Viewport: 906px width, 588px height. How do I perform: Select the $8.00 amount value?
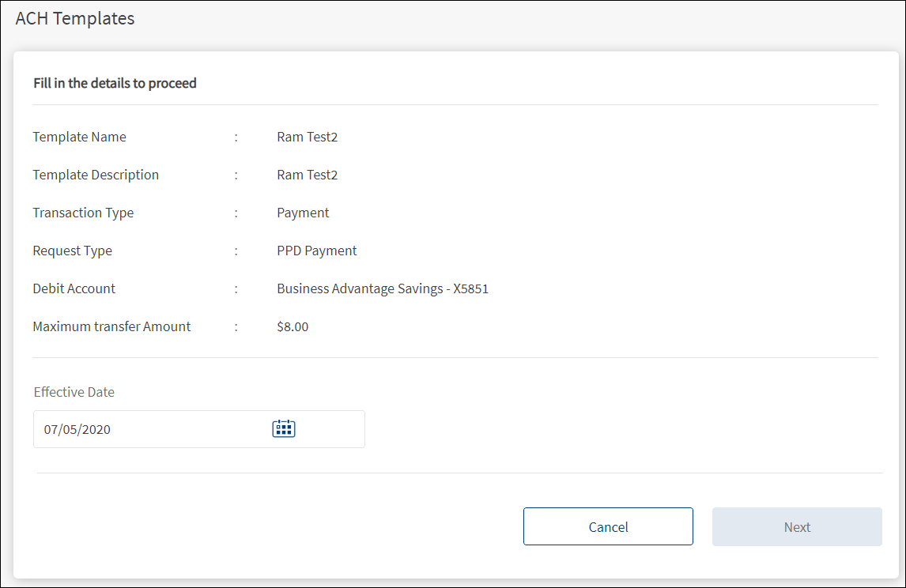[293, 326]
